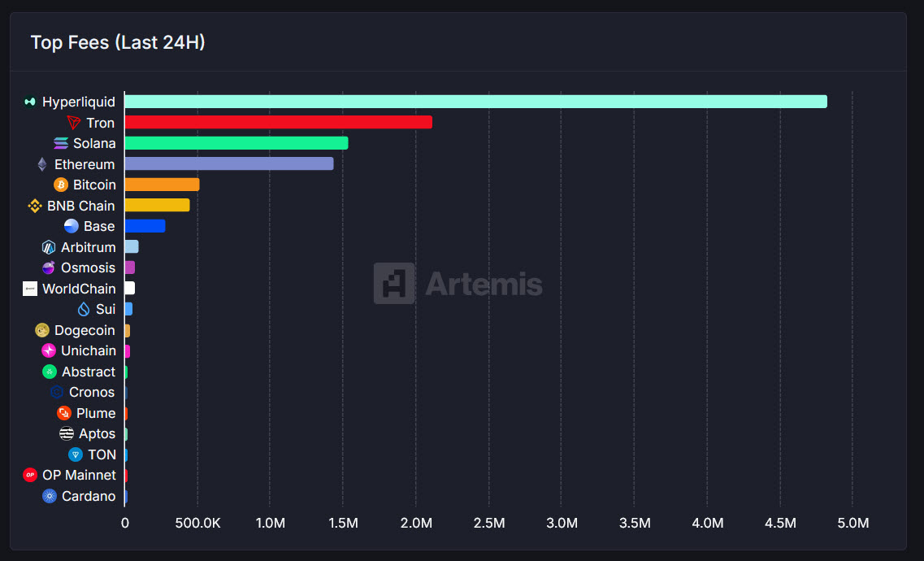This screenshot has width=924, height=561.
Task: Click the Cardano blue icon
Action: point(50,496)
